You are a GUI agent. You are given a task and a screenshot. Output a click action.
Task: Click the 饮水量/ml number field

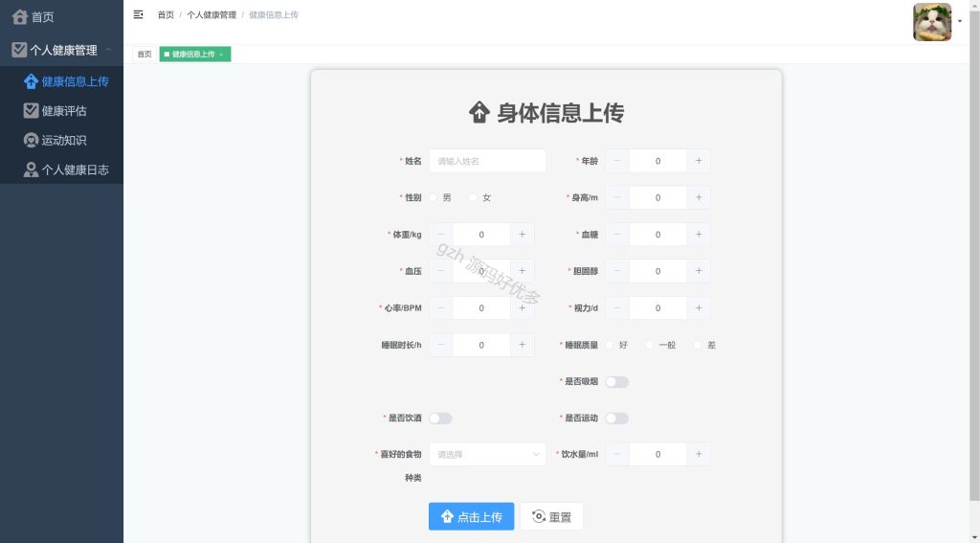click(x=657, y=454)
